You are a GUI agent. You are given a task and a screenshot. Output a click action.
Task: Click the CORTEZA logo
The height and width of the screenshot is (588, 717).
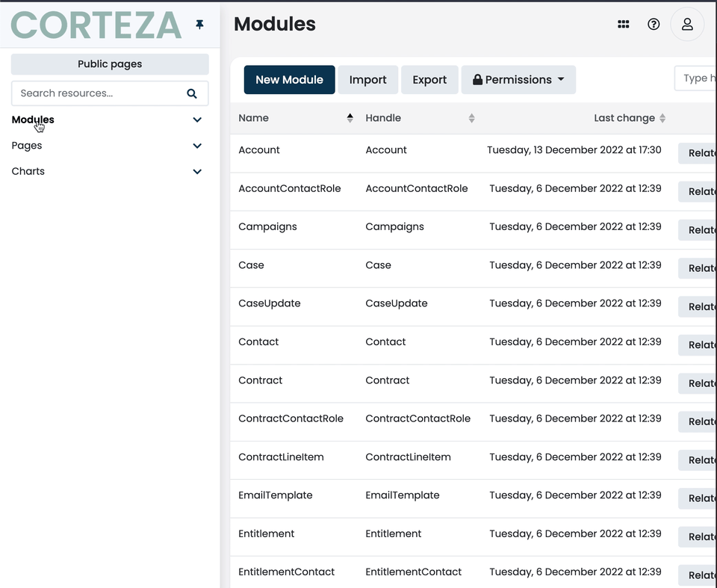96,24
